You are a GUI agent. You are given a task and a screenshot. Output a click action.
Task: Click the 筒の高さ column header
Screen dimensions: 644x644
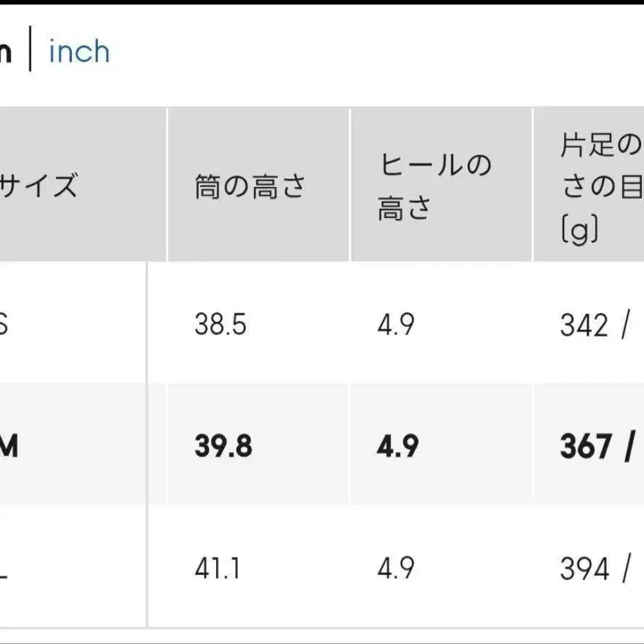point(249,186)
